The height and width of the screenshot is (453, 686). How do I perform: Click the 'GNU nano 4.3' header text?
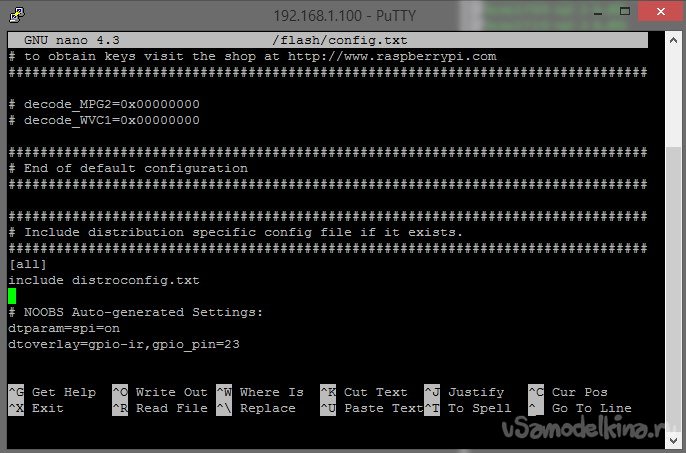[x=72, y=40]
